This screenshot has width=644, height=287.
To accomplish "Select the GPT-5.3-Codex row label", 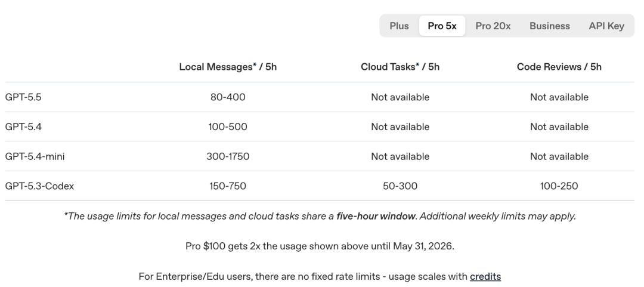I will [39, 186].
